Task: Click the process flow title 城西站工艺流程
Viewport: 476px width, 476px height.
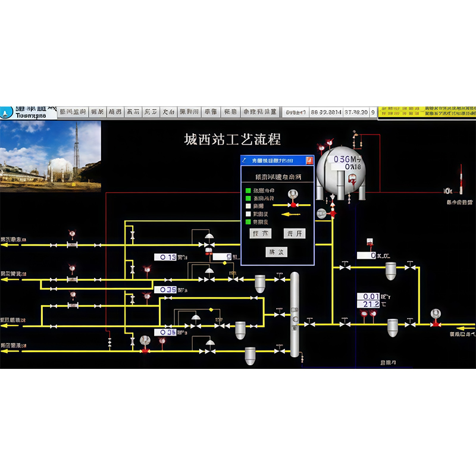Action: coord(232,139)
